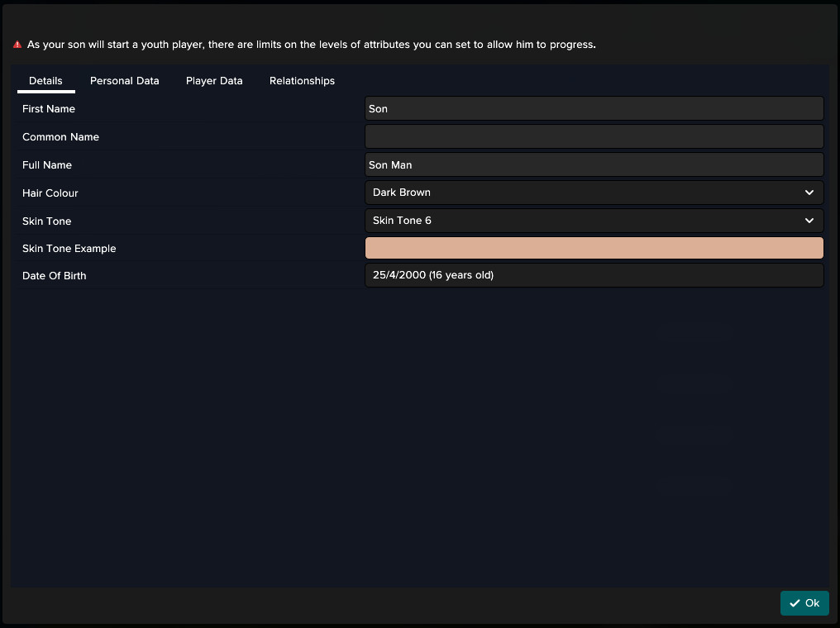The width and height of the screenshot is (840, 628).
Task: Confirm with the Ok button
Action: [x=804, y=603]
